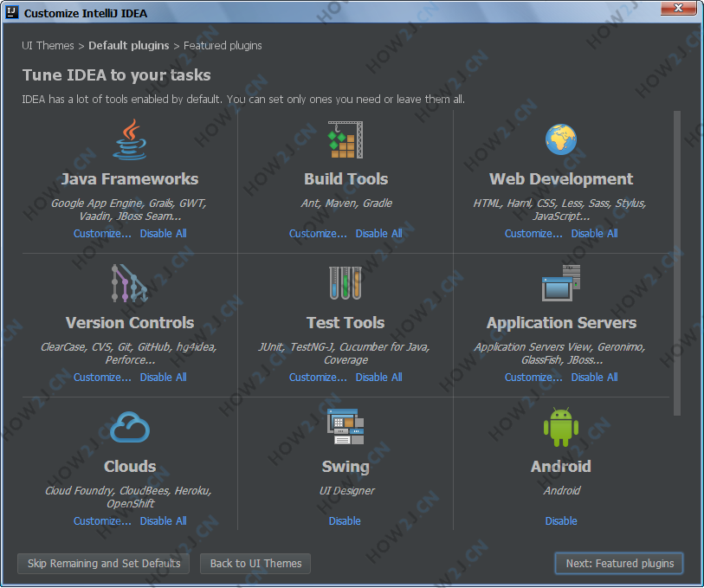Viewport: 704px width, 588px height.
Task: Click the bold Android heading
Action: tap(561, 467)
